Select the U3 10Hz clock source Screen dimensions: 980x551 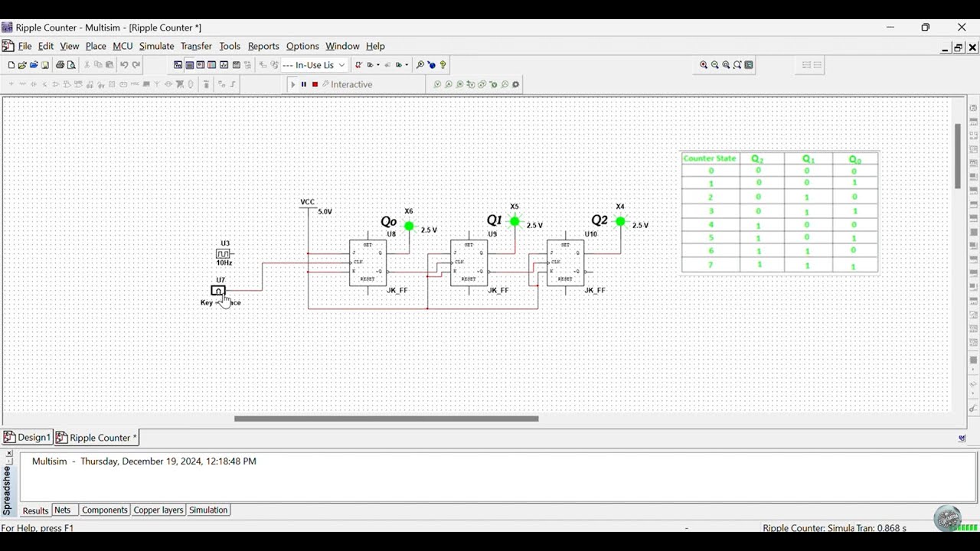[x=223, y=253]
